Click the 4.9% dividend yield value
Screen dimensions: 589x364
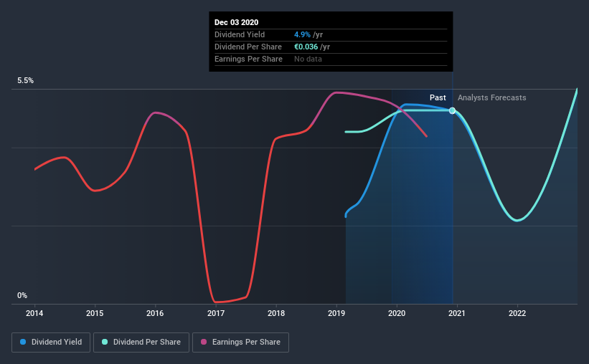tap(302, 34)
